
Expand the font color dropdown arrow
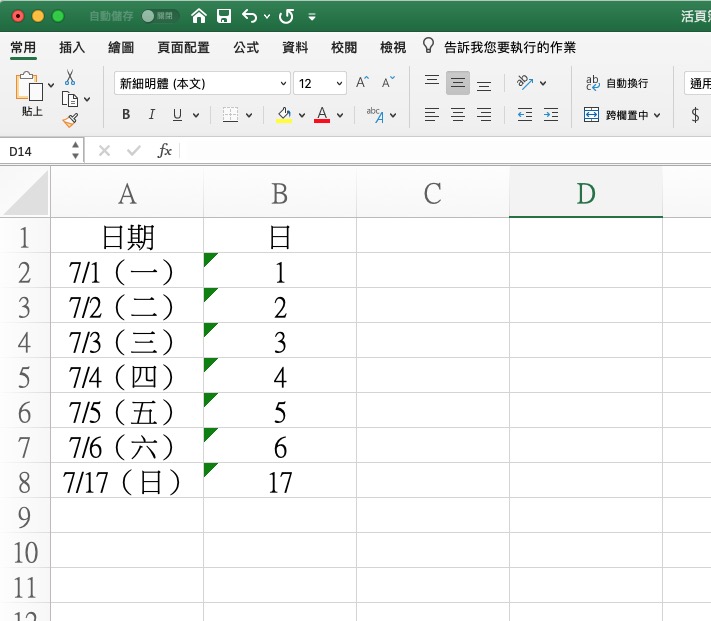340,115
